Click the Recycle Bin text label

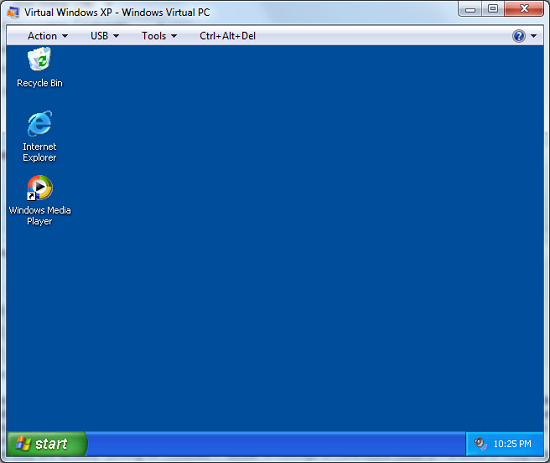[x=40, y=83]
